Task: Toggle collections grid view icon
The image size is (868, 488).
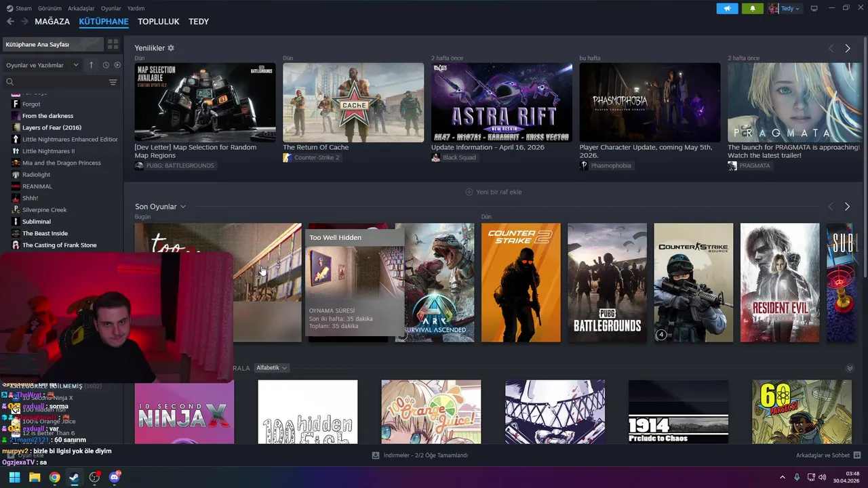Action: [113, 44]
